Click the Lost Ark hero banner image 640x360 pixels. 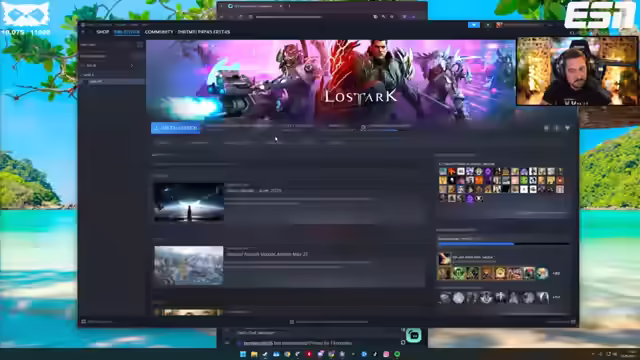click(x=331, y=80)
